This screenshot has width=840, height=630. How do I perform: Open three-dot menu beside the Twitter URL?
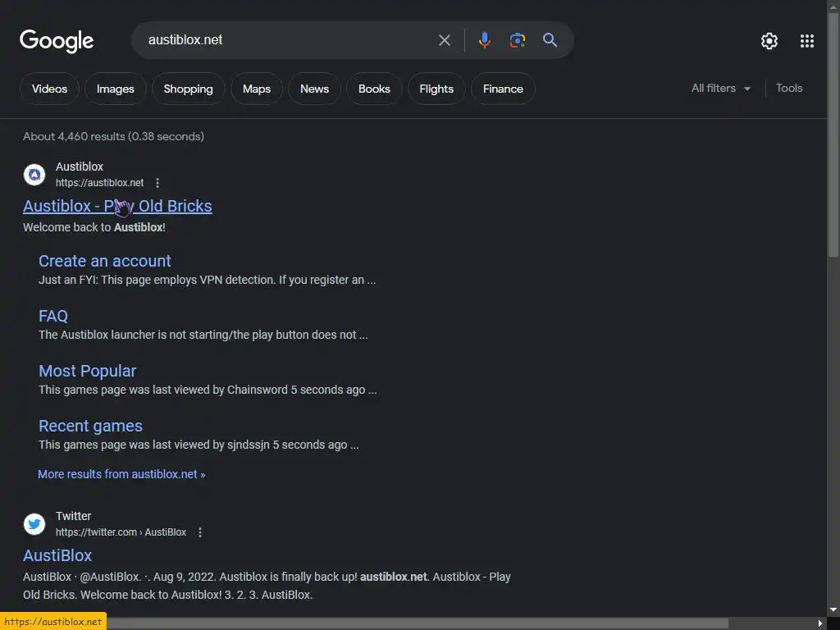click(200, 532)
